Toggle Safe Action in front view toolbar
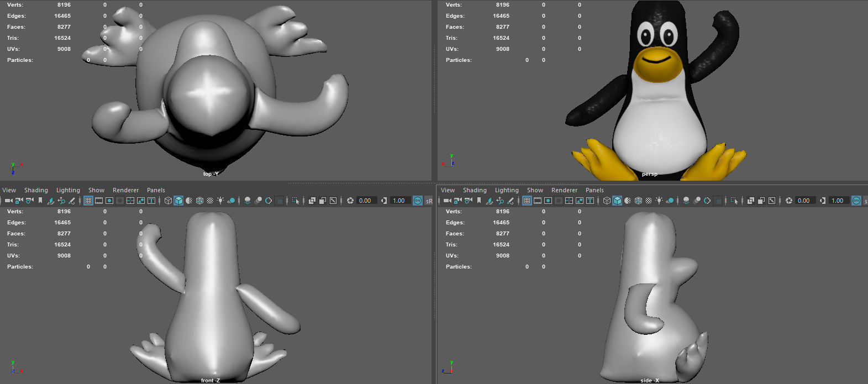Viewport: 868px width, 384px height. click(141, 201)
